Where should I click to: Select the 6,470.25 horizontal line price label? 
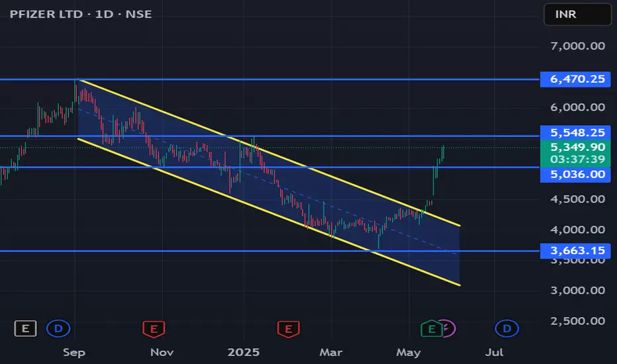(575, 79)
